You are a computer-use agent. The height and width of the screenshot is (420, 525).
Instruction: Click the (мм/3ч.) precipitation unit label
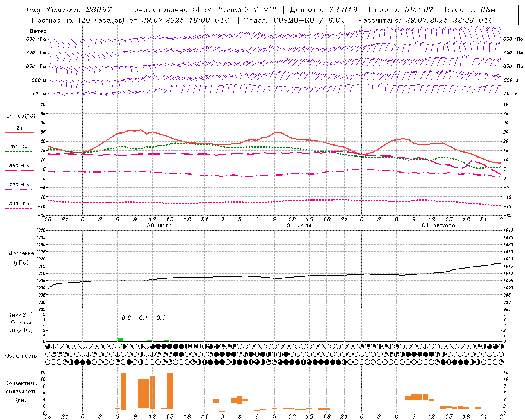point(21,315)
